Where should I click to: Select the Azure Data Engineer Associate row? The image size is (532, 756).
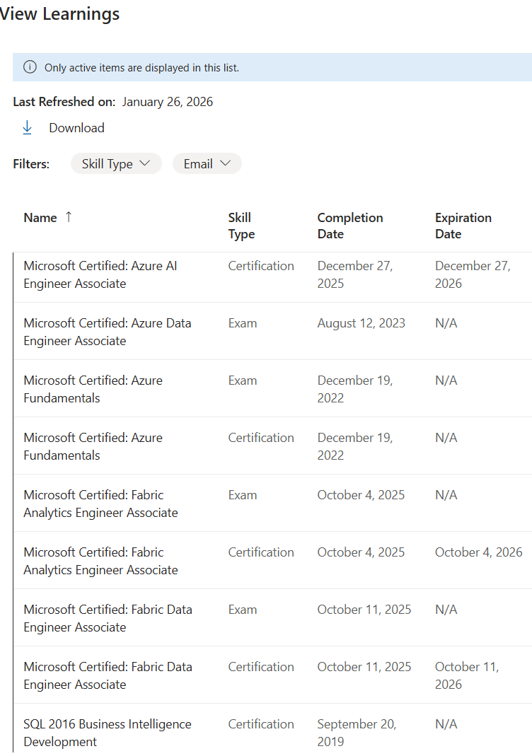[x=272, y=331]
